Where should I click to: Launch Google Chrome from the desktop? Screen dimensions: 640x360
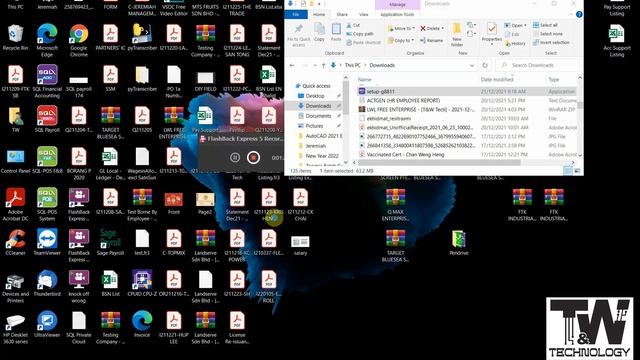tap(79, 40)
